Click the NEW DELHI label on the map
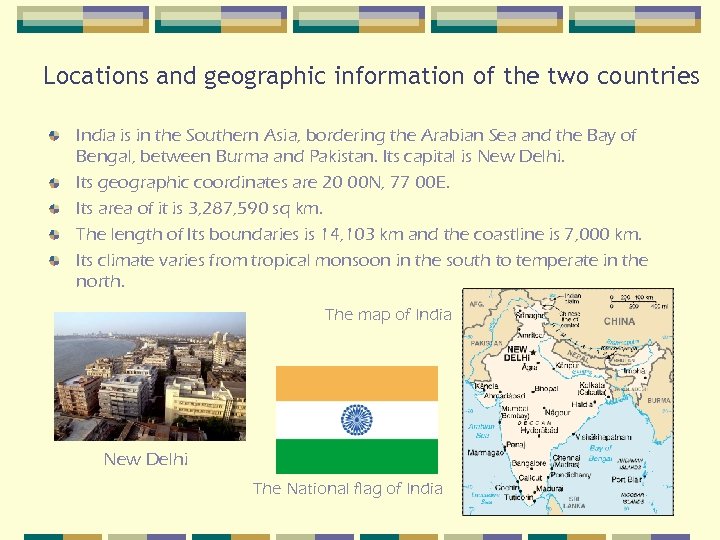 point(518,353)
